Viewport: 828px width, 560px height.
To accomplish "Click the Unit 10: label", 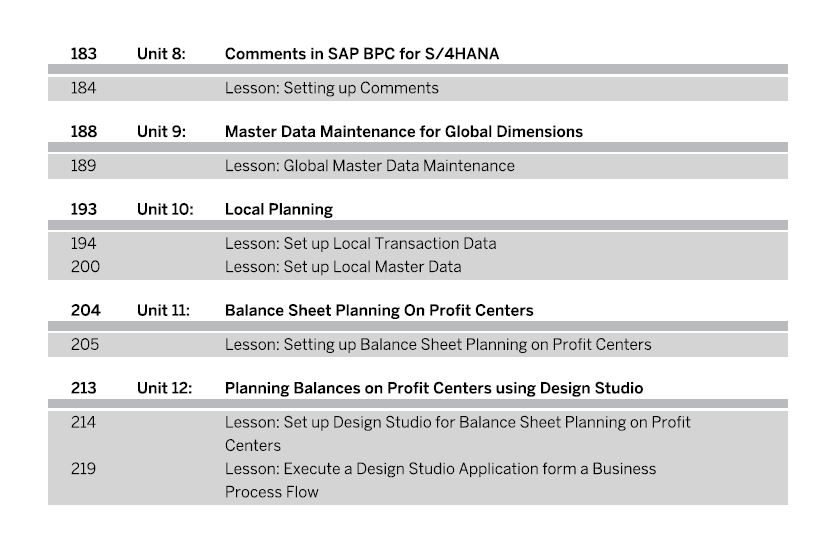I will (x=165, y=209).
